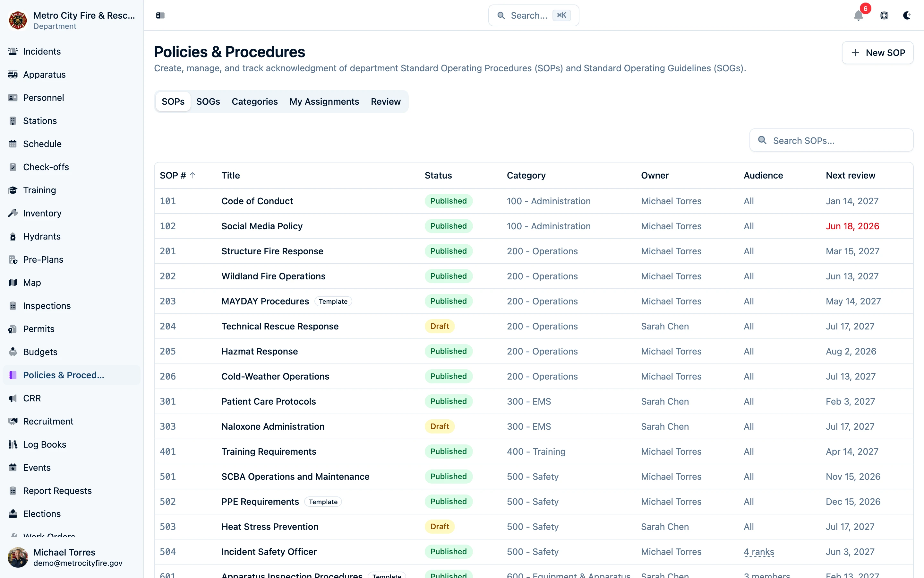
Task: Click the Draft badge for Technical Rescue Response
Action: click(440, 326)
